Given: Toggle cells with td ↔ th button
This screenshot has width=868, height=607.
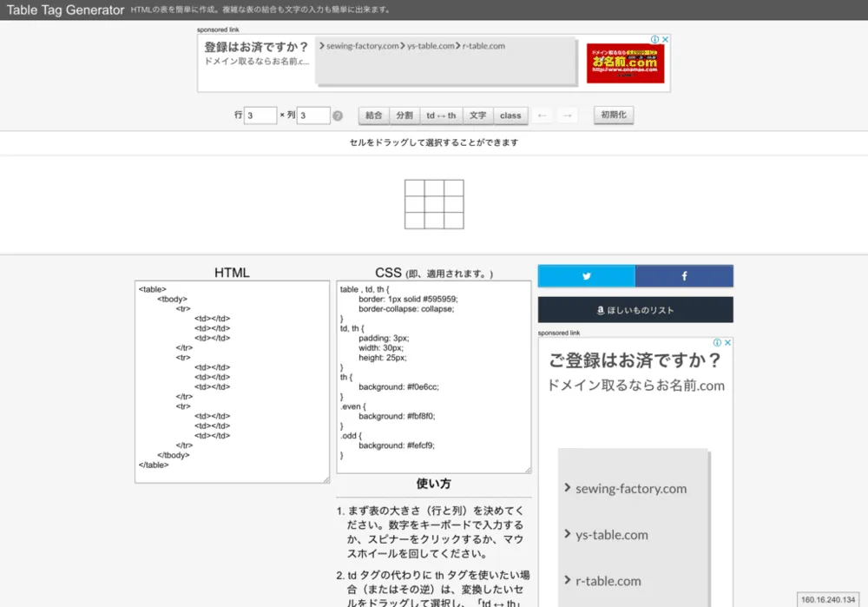Looking at the screenshot, I should 441,115.
